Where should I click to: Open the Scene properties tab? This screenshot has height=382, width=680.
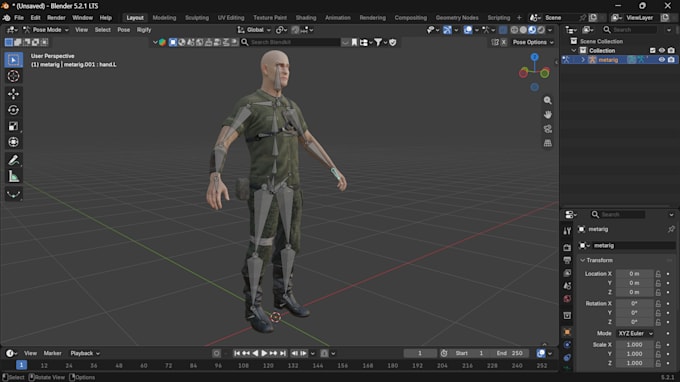[x=567, y=286]
